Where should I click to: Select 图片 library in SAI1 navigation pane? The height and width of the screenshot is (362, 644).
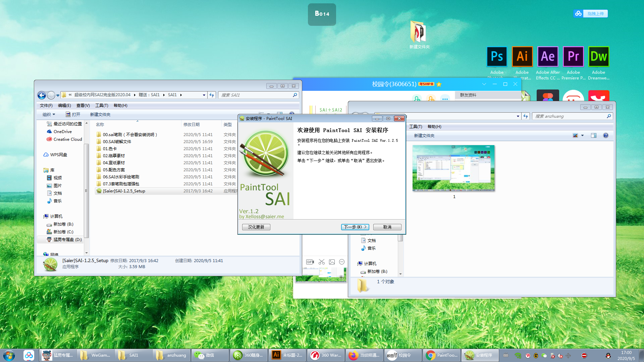54,186
